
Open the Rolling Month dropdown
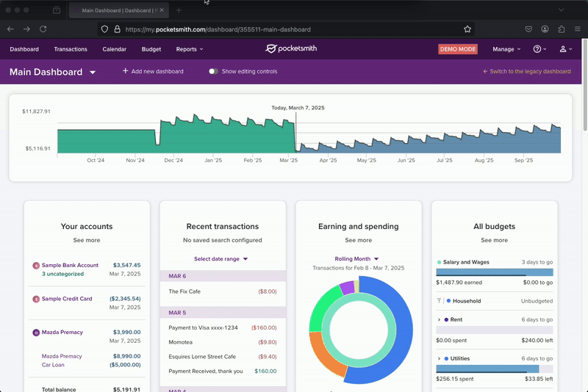click(357, 259)
